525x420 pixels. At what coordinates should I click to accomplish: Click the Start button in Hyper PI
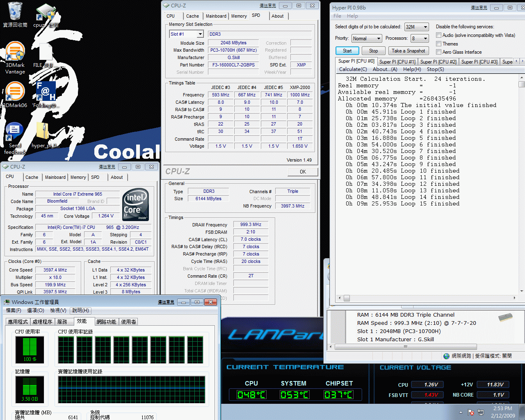pyautogui.click(x=347, y=51)
